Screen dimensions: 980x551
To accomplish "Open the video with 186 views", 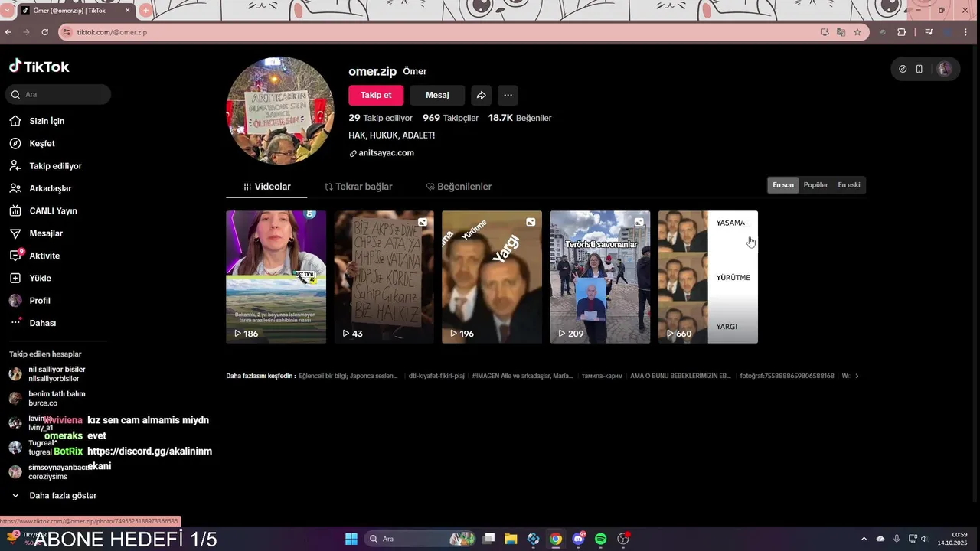I will click(276, 277).
